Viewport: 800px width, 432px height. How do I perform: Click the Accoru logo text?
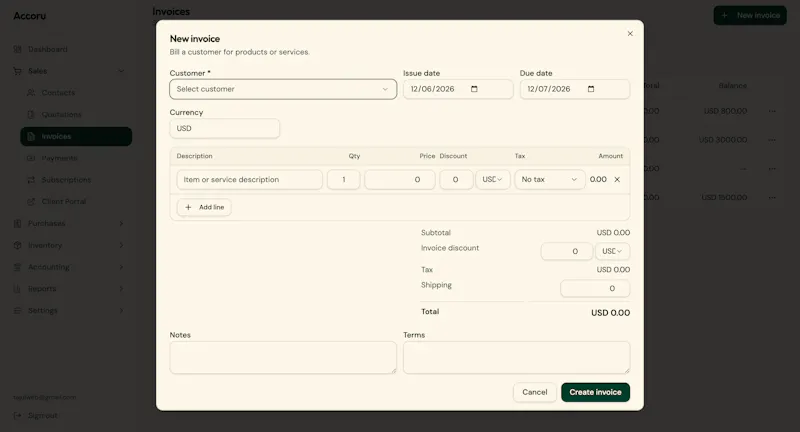[x=30, y=16]
